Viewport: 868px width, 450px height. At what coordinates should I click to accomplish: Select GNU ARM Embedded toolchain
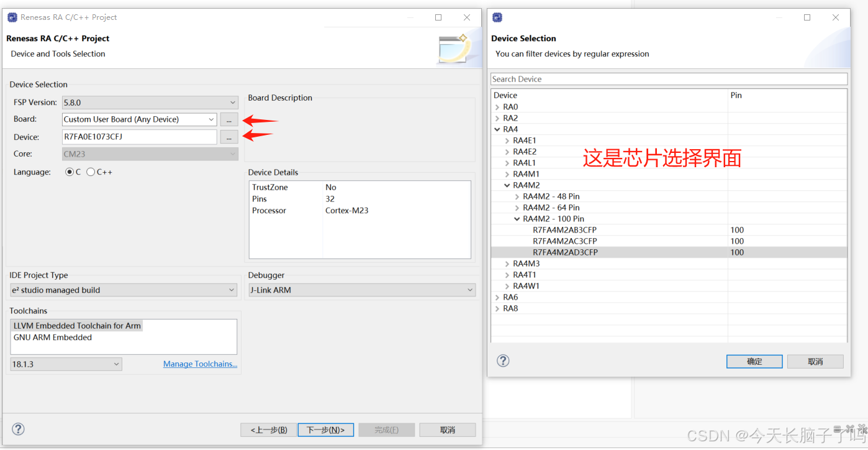click(x=53, y=337)
